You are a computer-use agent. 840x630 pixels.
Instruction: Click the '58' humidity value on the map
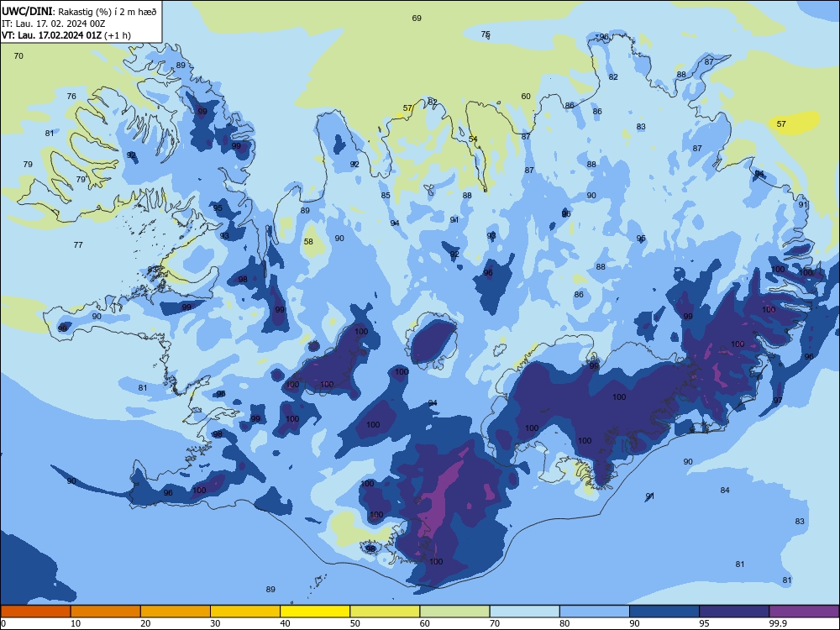[x=308, y=242]
